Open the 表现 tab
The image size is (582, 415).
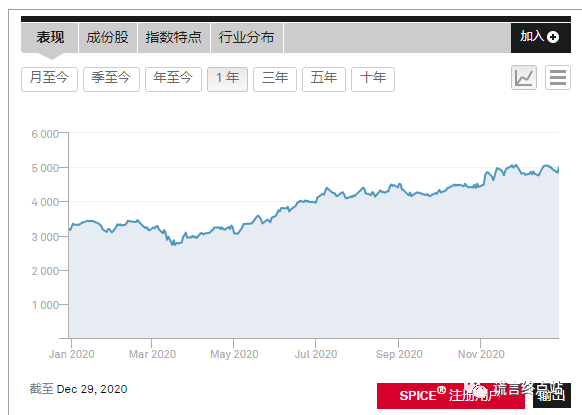(50, 37)
